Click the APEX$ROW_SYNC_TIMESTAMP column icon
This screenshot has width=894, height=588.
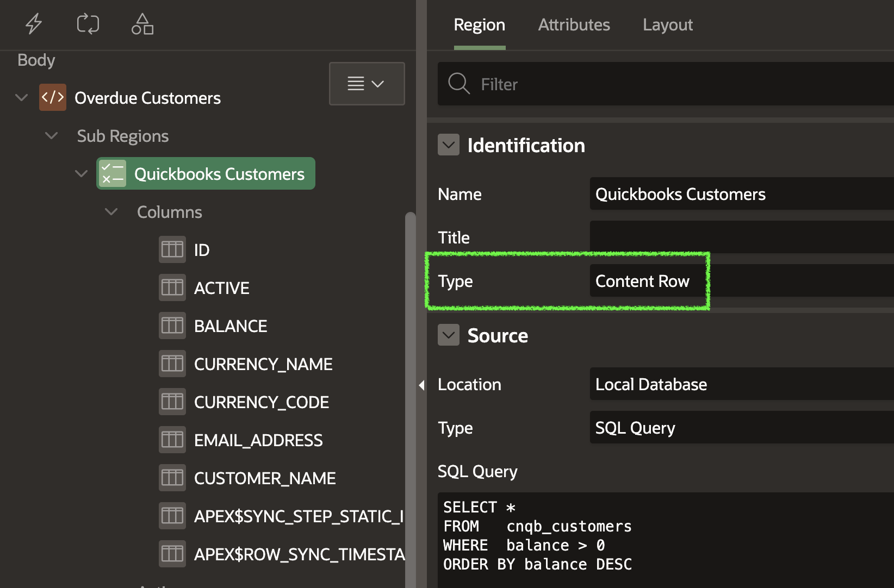click(172, 554)
